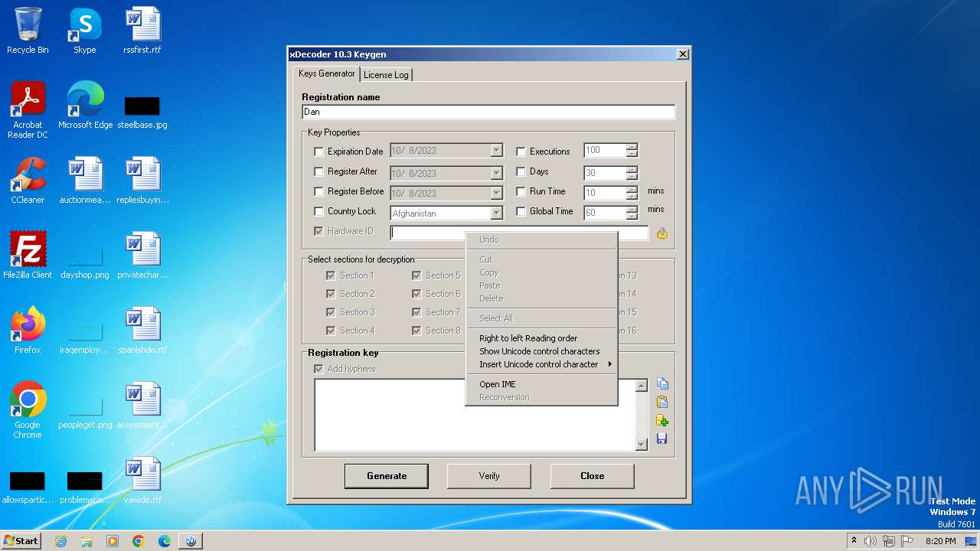Click the Days value spinner
Screen dimensions: 980x551
[632, 173]
